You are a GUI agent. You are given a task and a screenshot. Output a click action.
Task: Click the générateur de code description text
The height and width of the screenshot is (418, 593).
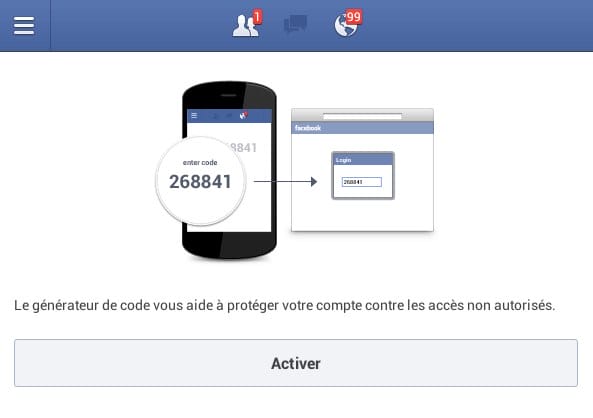point(284,305)
